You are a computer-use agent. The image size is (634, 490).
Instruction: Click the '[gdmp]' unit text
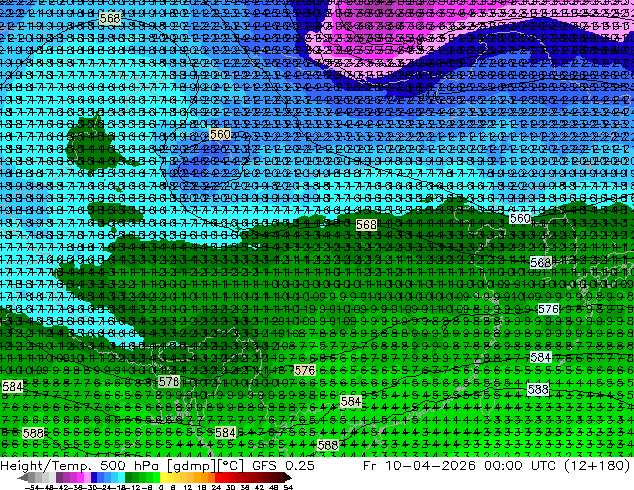(x=191, y=466)
